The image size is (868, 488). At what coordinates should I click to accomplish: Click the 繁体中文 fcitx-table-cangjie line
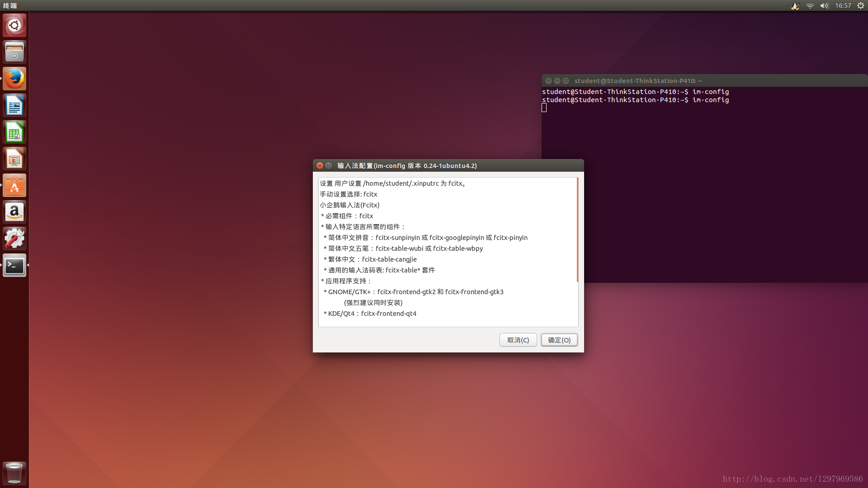click(x=370, y=259)
